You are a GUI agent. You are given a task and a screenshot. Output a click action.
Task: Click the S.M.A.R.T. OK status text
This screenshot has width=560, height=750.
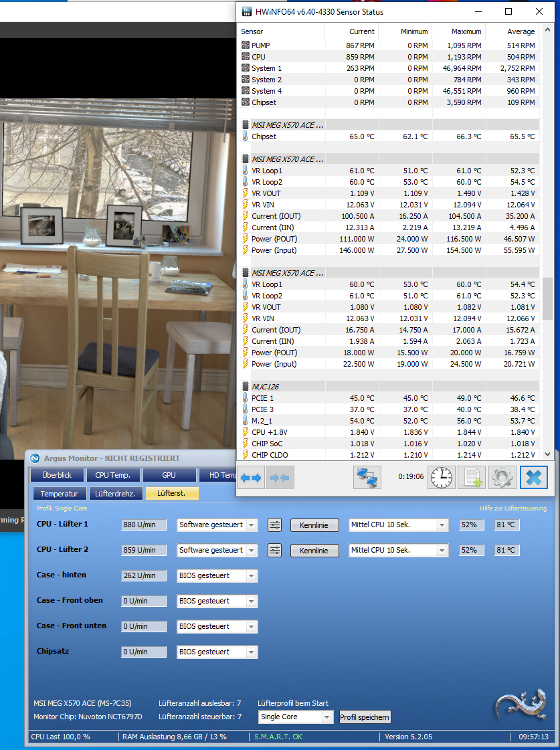tap(278, 737)
